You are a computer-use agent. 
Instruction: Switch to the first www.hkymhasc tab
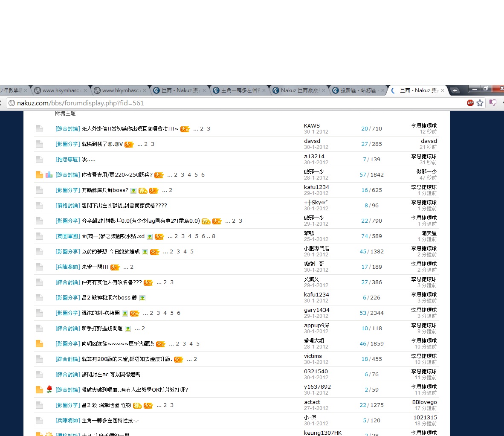tap(61, 90)
